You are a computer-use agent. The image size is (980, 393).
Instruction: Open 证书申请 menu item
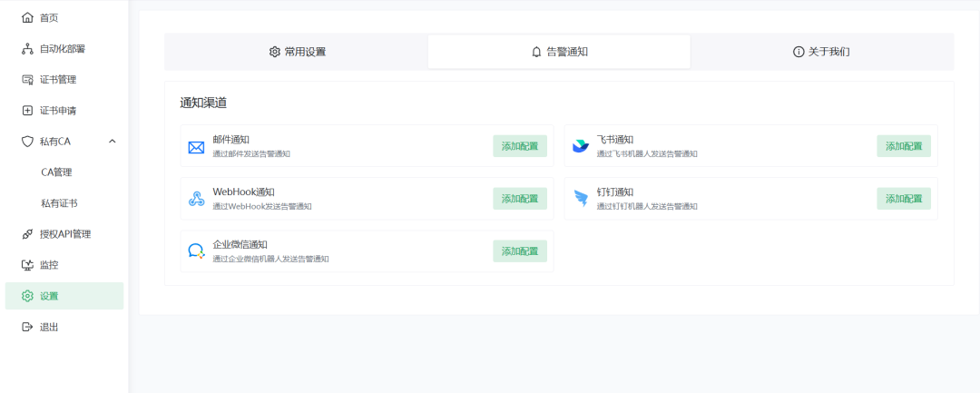pyautogui.click(x=64, y=111)
